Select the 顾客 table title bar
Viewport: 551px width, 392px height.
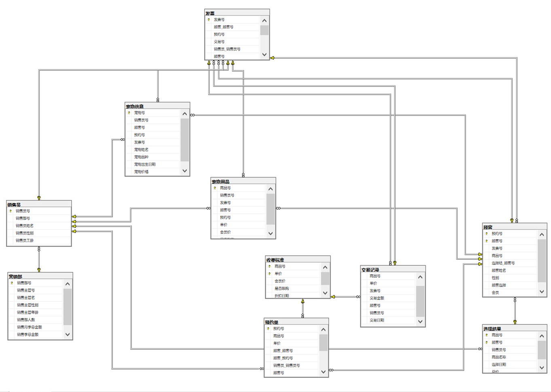tap(515, 227)
